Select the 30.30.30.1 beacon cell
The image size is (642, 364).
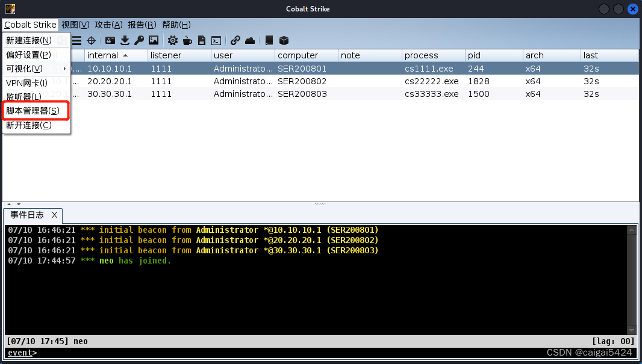coord(116,94)
